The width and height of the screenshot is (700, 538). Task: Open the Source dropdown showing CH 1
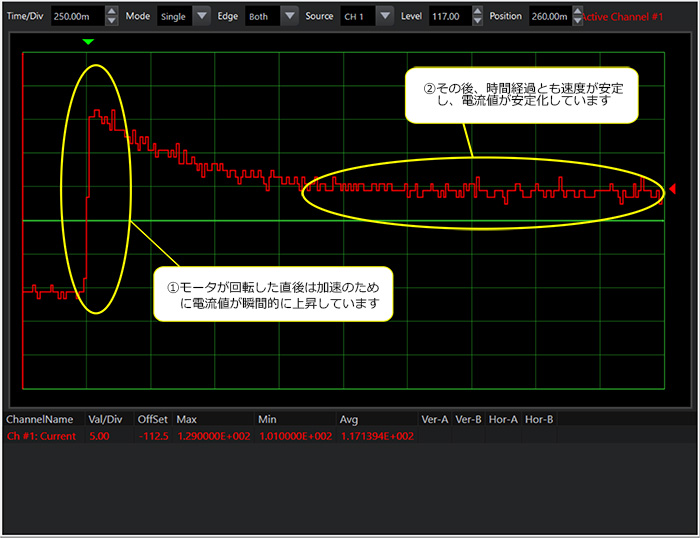[x=367, y=16]
